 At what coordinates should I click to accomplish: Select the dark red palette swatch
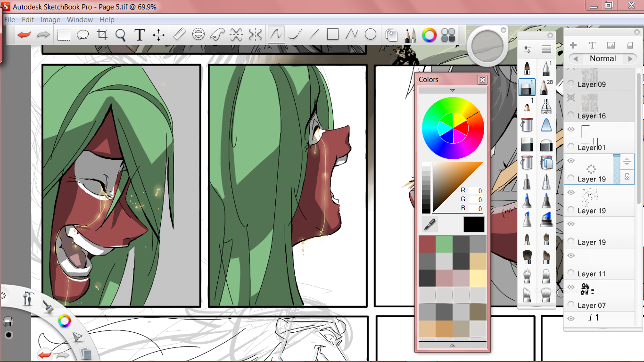pyautogui.click(x=427, y=244)
